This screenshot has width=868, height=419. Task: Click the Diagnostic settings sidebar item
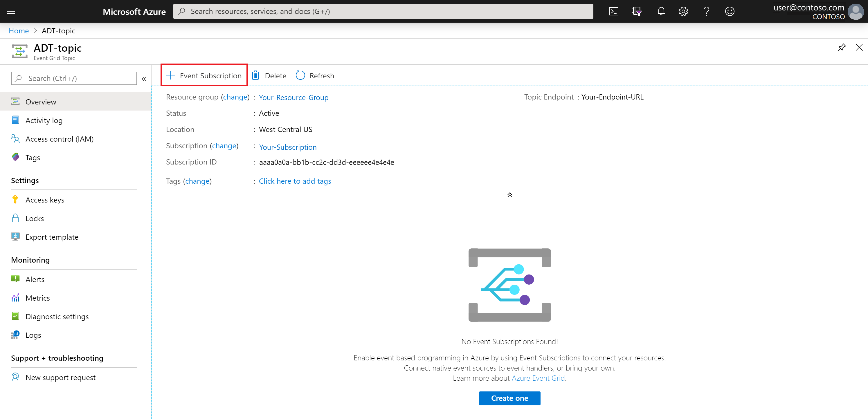coord(57,316)
